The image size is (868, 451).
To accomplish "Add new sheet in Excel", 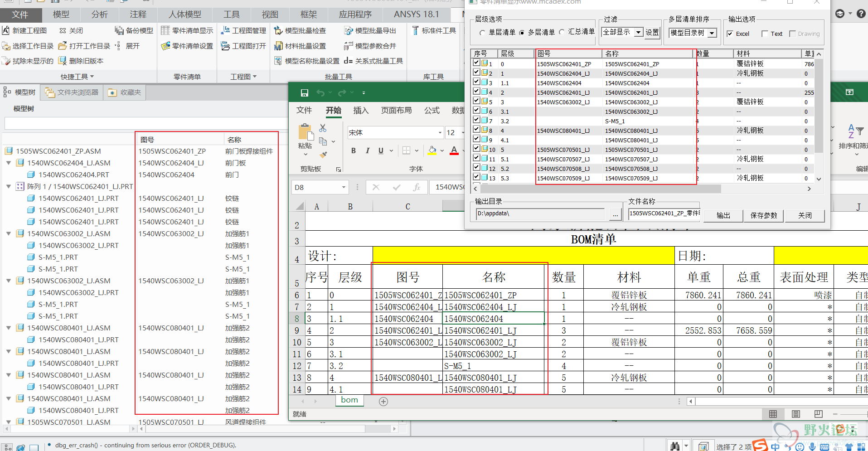I will (x=383, y=401).
